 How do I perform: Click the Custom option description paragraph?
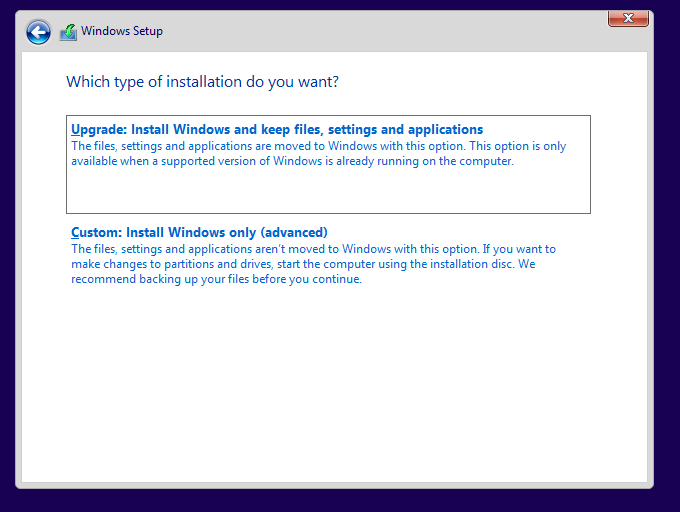[x=314, y=264]
